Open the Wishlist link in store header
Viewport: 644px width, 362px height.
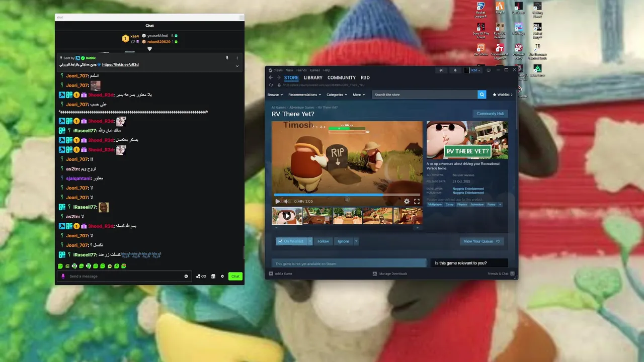pos(502,95)
